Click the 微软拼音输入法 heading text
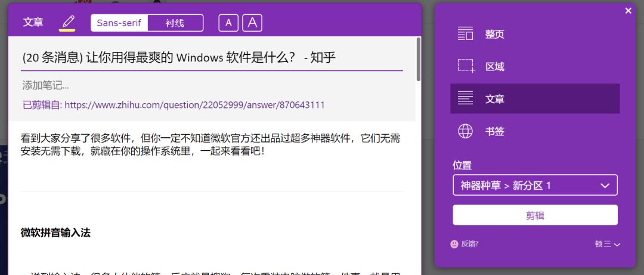 click(x=55, y=233)
